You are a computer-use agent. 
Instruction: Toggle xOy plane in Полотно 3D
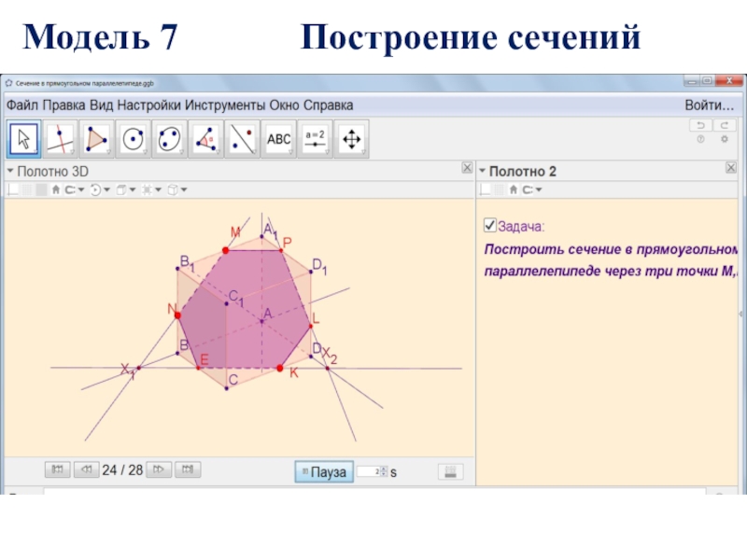[x=41, y=190]
